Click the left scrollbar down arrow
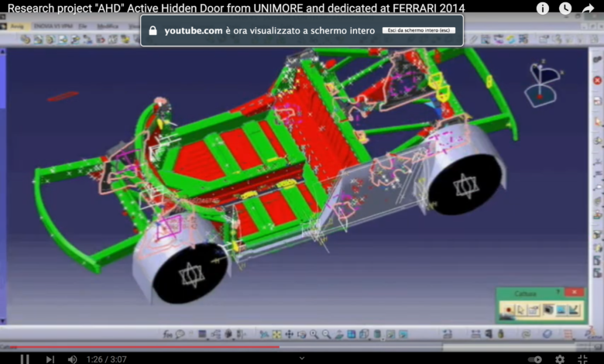 [x=2, y=321]
